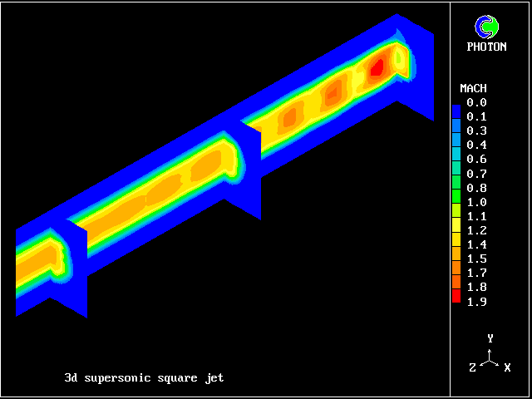Select the X axis label on the triad
The height and width of the screenshot is (399, 532).
point(507,367)
